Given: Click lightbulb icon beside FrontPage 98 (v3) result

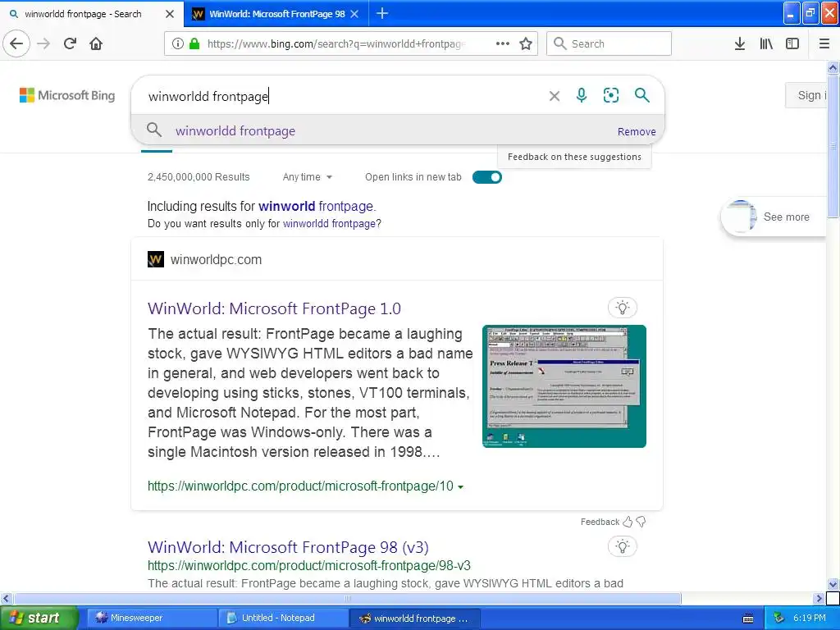Looking at the screenshot, I should click(622, 546).
